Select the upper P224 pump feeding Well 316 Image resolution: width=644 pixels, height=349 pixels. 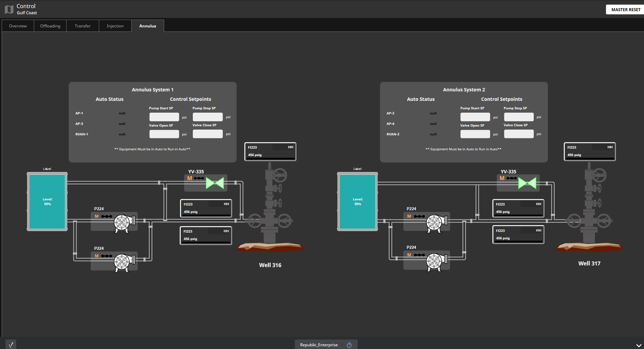pos(122,223)
